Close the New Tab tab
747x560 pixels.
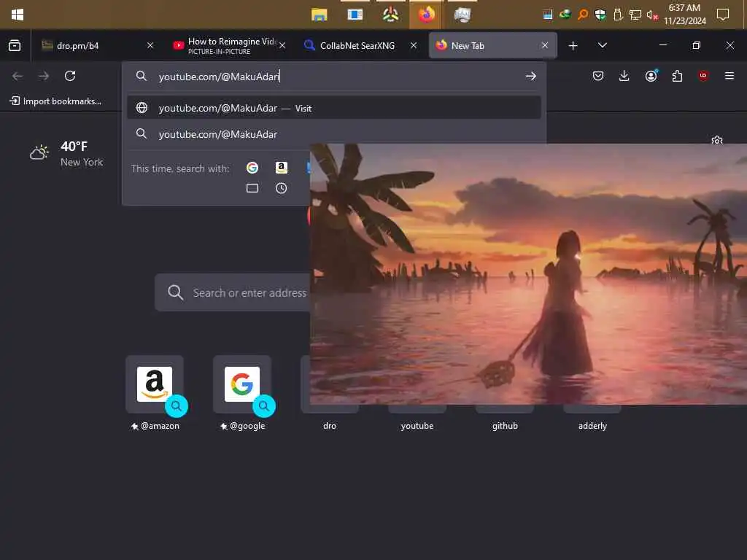pyautogui.click(x=545, y=45)
